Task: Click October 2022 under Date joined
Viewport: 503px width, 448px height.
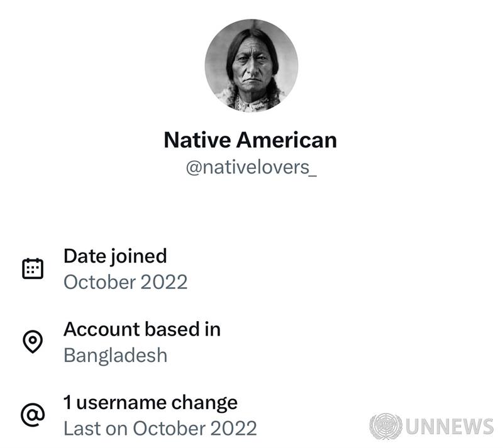Action: point(125,281)
